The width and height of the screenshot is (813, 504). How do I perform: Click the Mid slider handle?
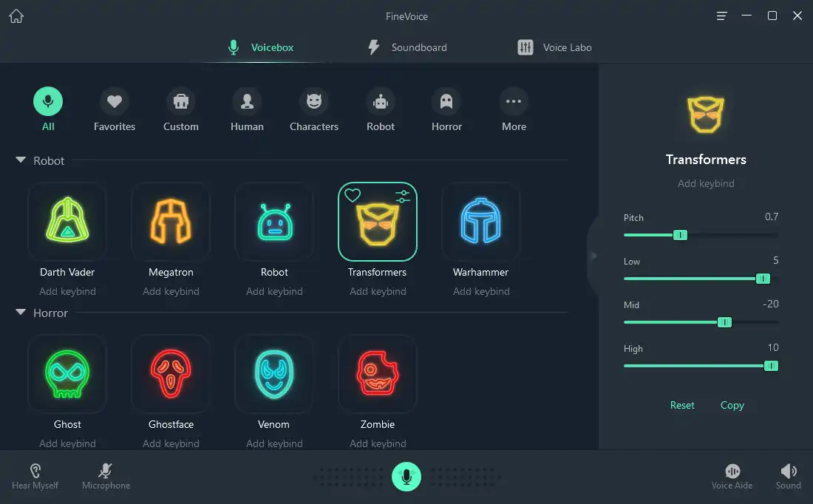click(x=724, y=322)
